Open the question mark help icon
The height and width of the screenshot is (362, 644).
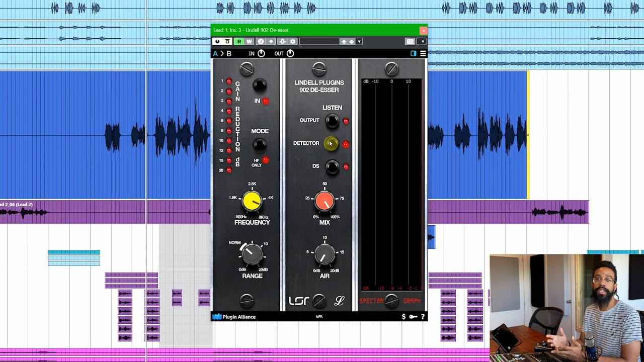pyautogui.click(x=423, y=317)
